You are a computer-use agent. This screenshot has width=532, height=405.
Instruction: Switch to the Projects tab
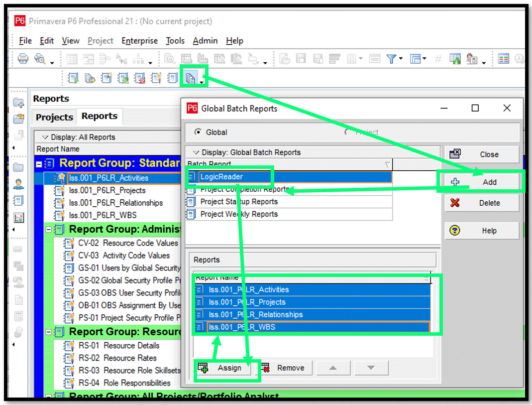[54, 117]
